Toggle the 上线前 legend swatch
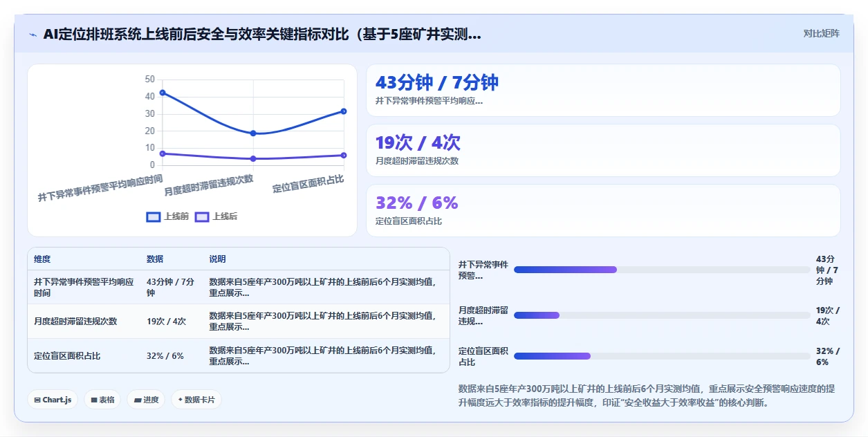Screen dimensions: 868x437 154,216
